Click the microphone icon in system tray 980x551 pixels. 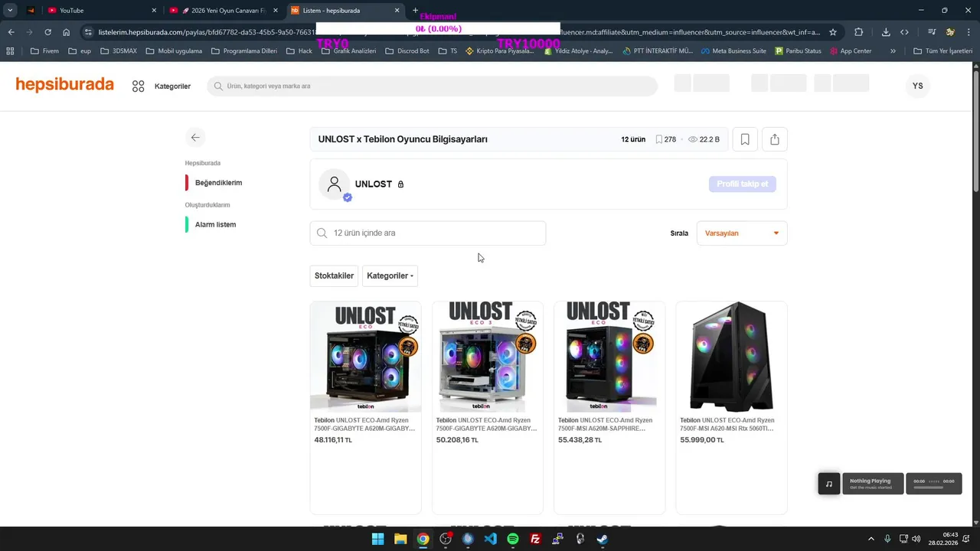[887, 539]
